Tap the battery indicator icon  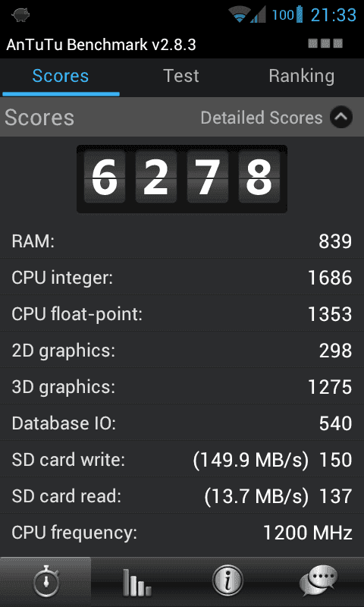click(300, 14)
